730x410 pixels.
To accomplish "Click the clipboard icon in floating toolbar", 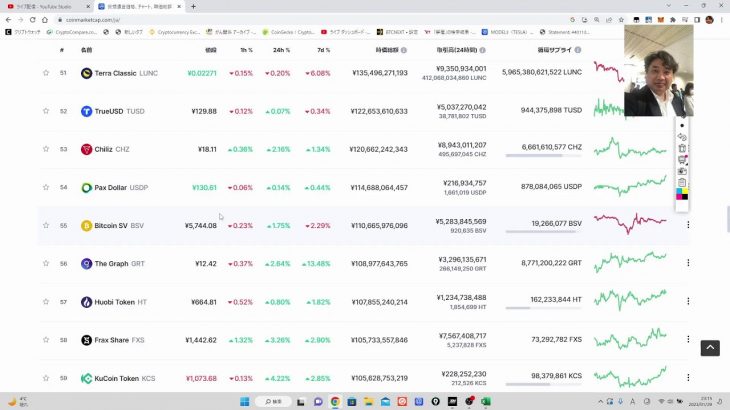I will pos(682,182).
